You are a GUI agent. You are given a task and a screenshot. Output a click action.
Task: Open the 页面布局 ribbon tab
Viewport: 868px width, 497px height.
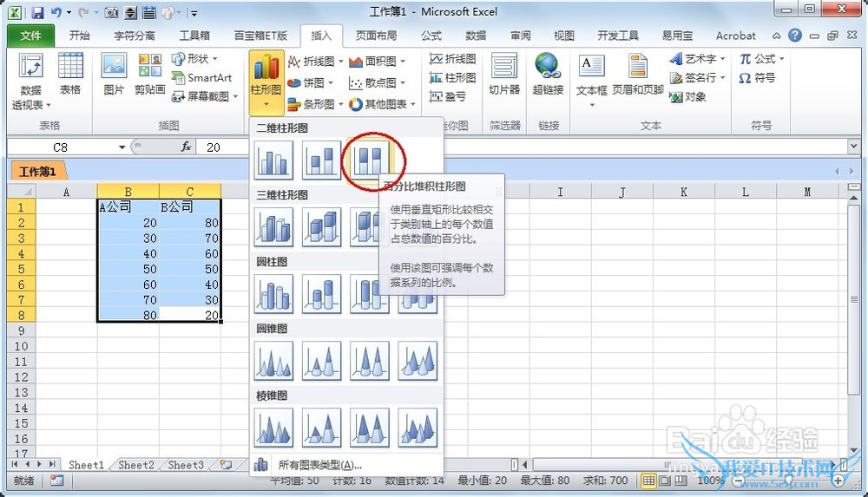point(376,36)
